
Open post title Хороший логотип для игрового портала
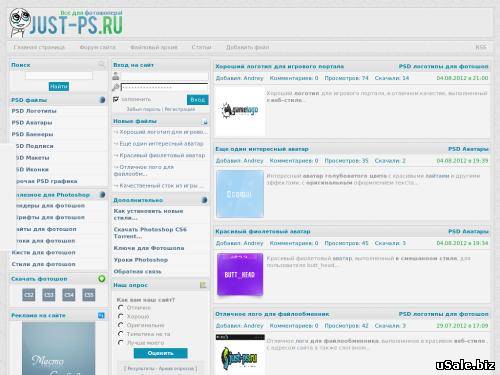(x=279, y=66)
